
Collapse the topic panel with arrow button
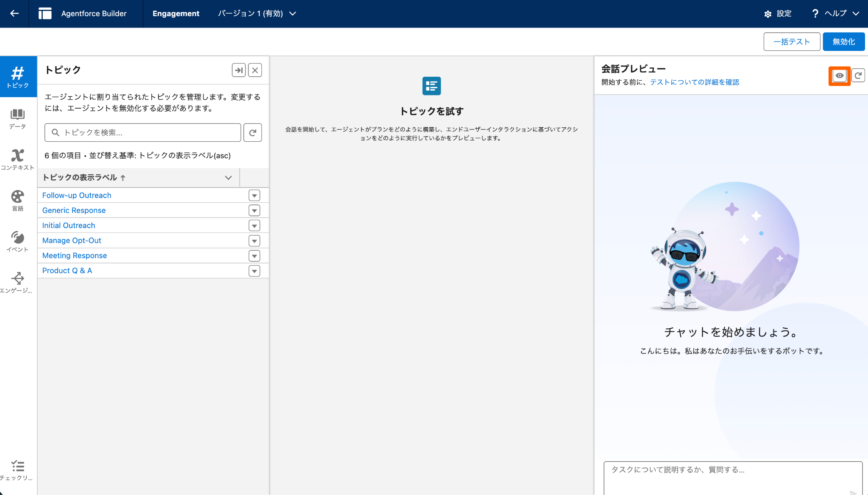click(239, 70)
